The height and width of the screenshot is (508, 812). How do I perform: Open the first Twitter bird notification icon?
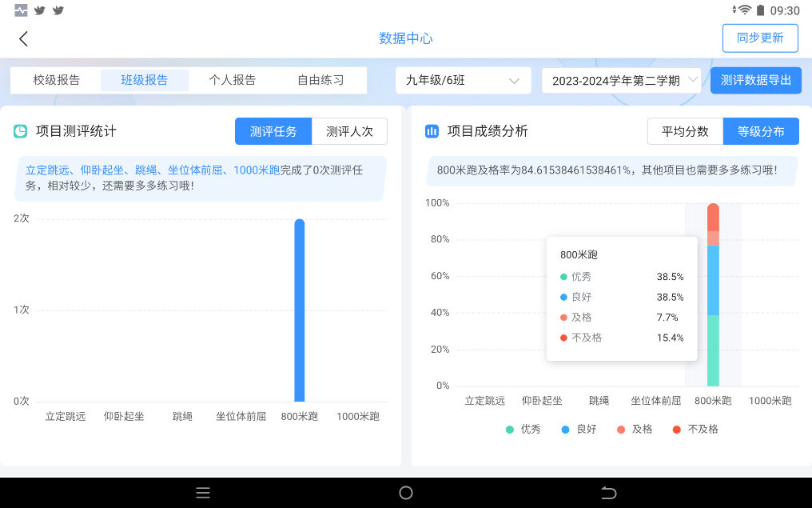coord(38,10)
